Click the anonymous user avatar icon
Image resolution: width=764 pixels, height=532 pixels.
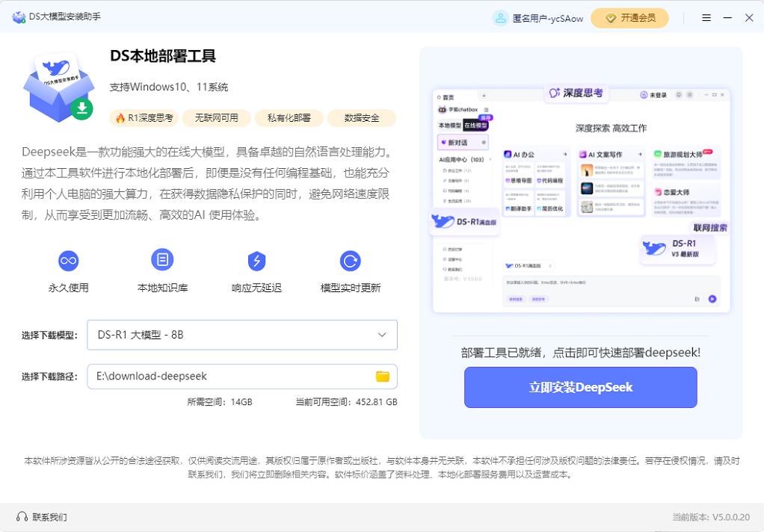click(500, 18)
